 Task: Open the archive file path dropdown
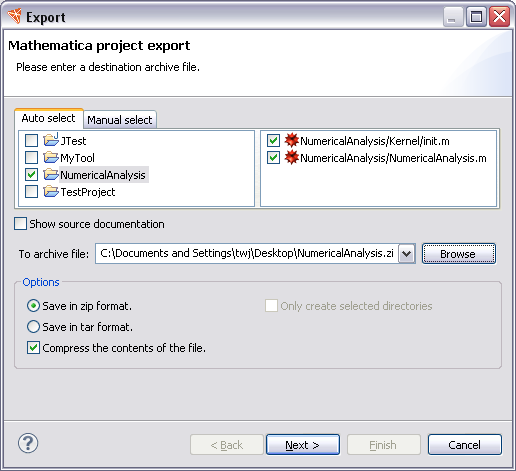[x=407, y=254]
